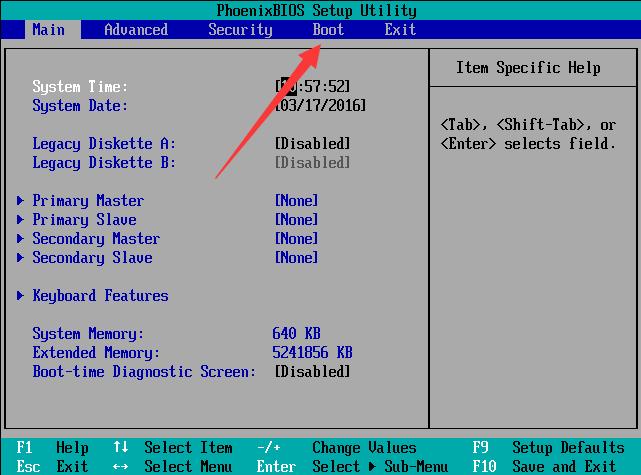Expand the Primary Slave arrow

pos(20,220)
